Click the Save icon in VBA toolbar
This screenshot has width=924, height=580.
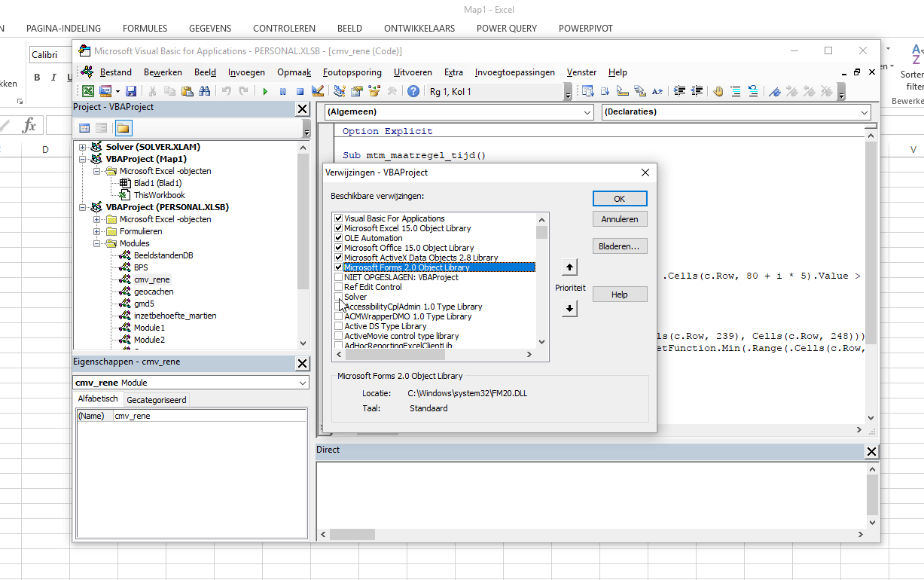(131, 91)
